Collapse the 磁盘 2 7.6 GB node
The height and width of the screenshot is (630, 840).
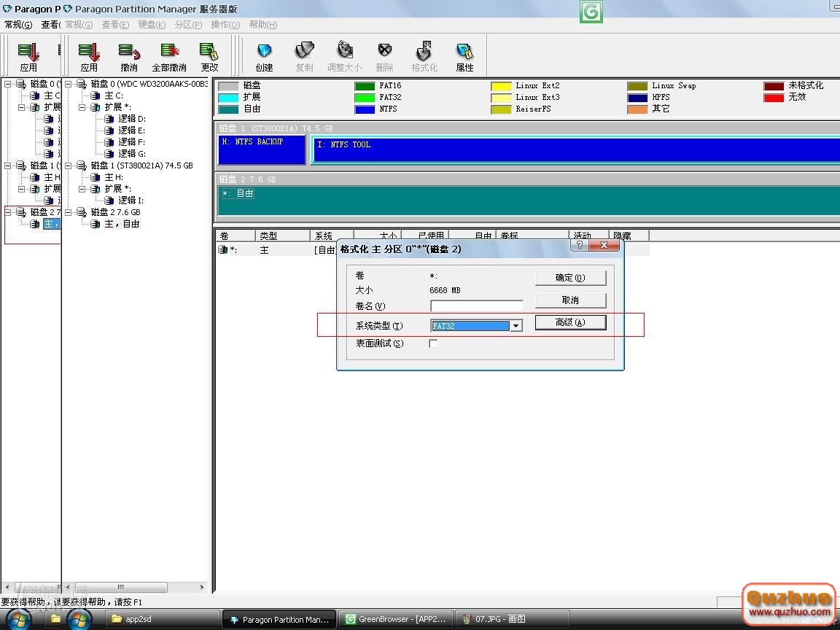(x=69, y=212)
